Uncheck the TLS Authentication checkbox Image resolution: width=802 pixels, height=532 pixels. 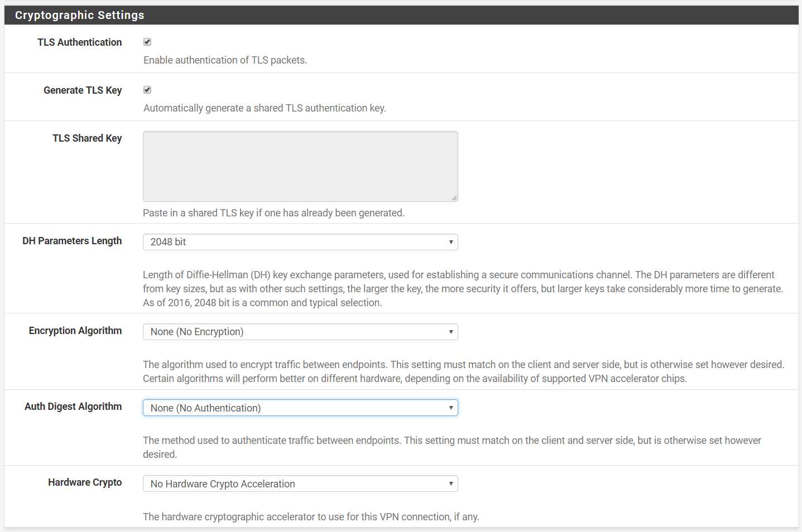tap(147, 42)
